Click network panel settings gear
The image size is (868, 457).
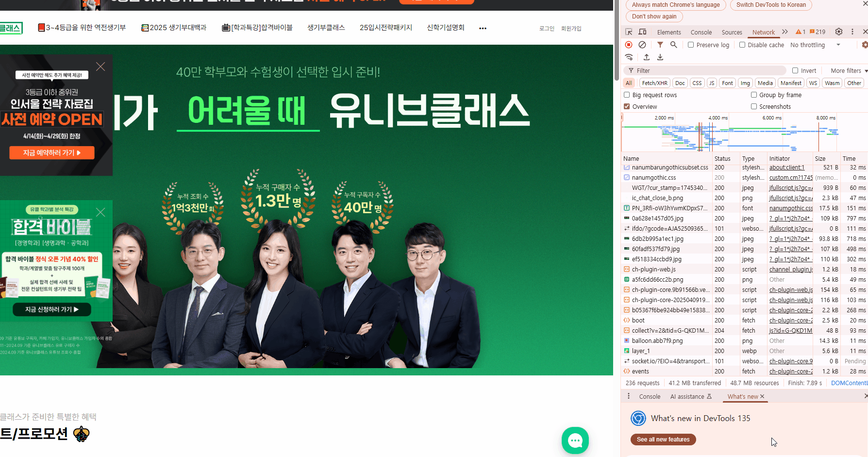coord(865,45)
